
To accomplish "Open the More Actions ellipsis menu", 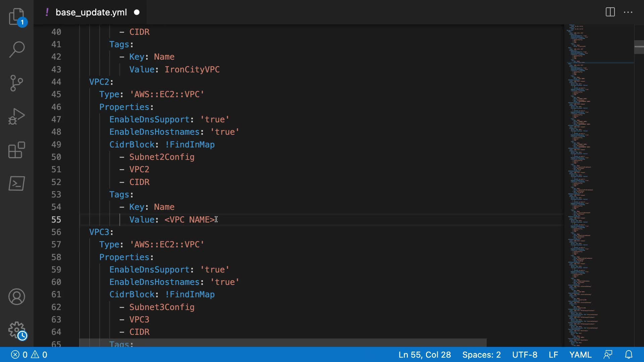I will click(628, 12).
